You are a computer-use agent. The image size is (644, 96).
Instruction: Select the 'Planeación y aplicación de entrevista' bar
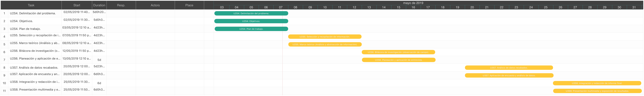pyautogui.click(x=399, y=60)
